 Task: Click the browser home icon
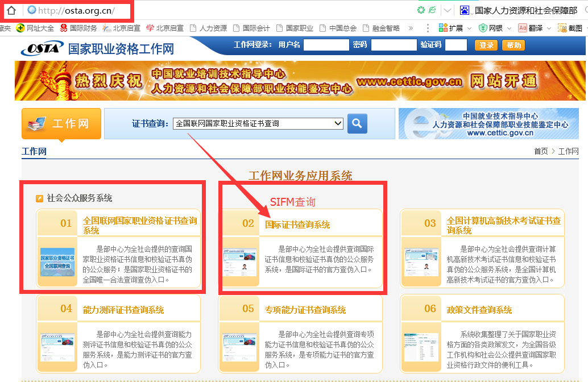11,10
